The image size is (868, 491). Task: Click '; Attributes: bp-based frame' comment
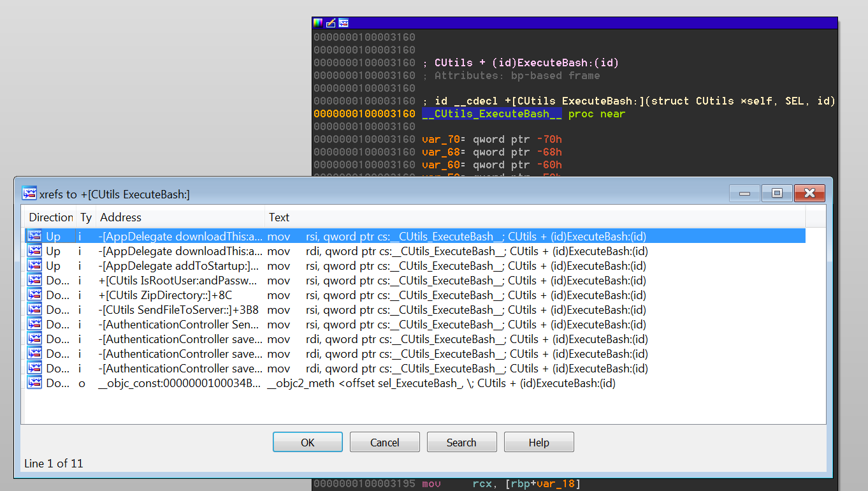510,75
